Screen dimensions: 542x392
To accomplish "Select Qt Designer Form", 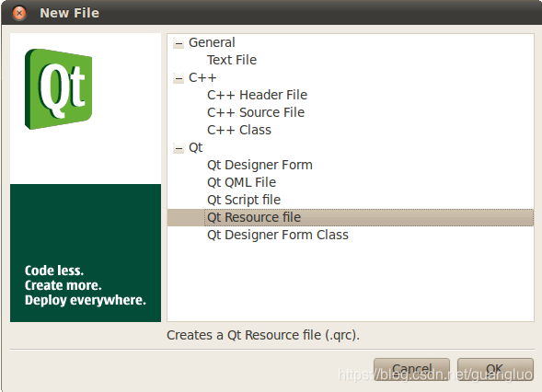I will pyautogui.click(x=259, y=165).
